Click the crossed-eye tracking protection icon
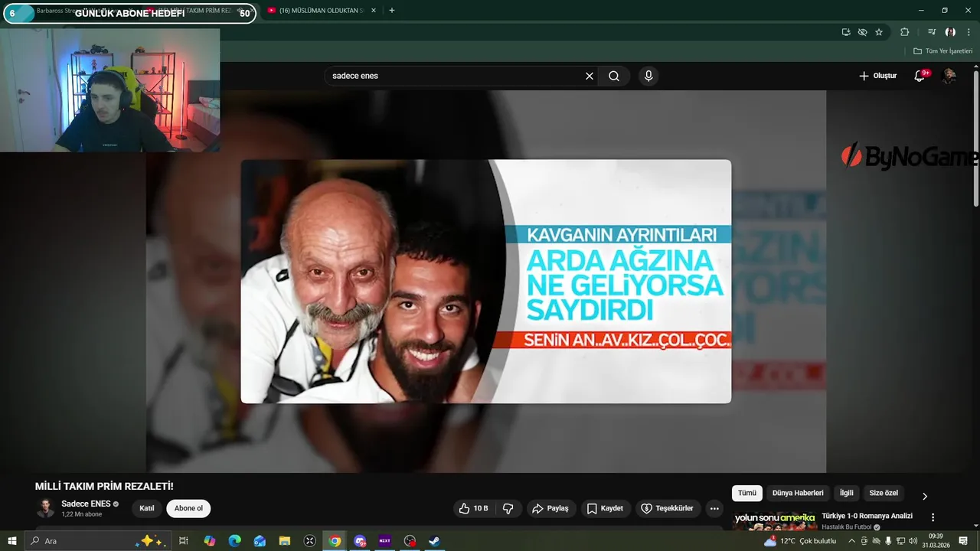 tap(863, 32)
